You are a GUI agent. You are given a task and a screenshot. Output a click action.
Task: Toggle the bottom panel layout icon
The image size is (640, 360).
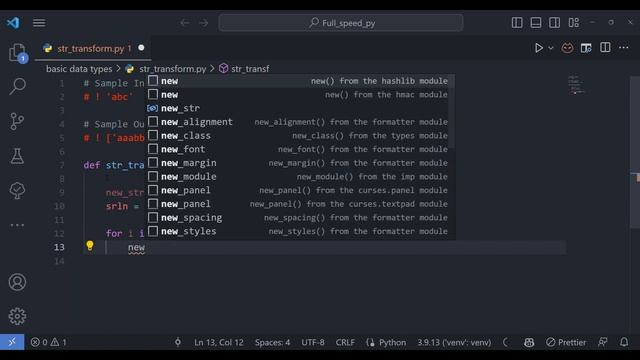pos(536,23)
